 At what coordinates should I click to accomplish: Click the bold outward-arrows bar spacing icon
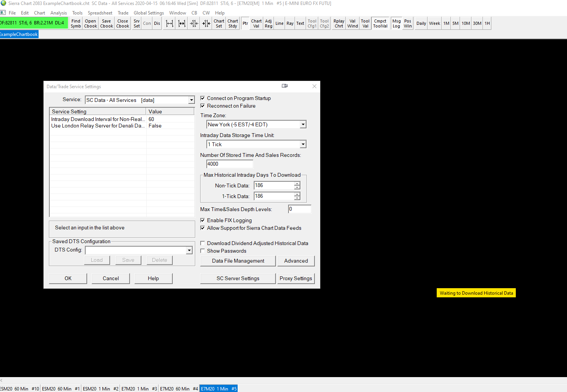click(182, 24)
